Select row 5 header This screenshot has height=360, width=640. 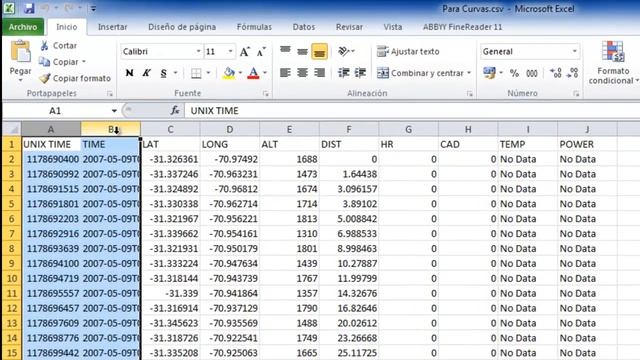(x=11, y=204)
